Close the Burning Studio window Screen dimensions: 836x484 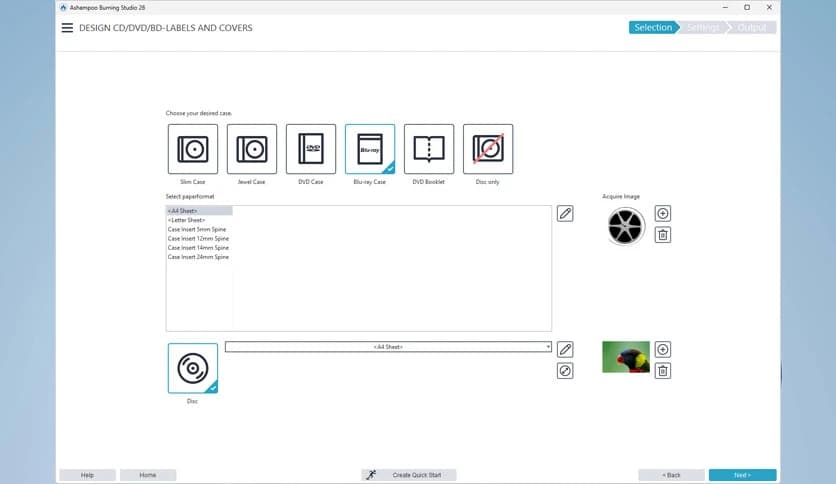(x=769, y=7)
